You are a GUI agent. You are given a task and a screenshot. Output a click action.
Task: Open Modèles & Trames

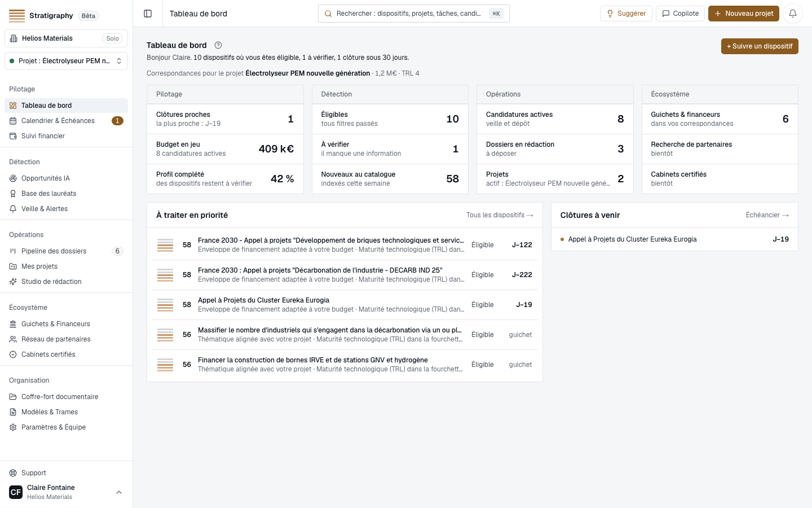tap(66, 412)
